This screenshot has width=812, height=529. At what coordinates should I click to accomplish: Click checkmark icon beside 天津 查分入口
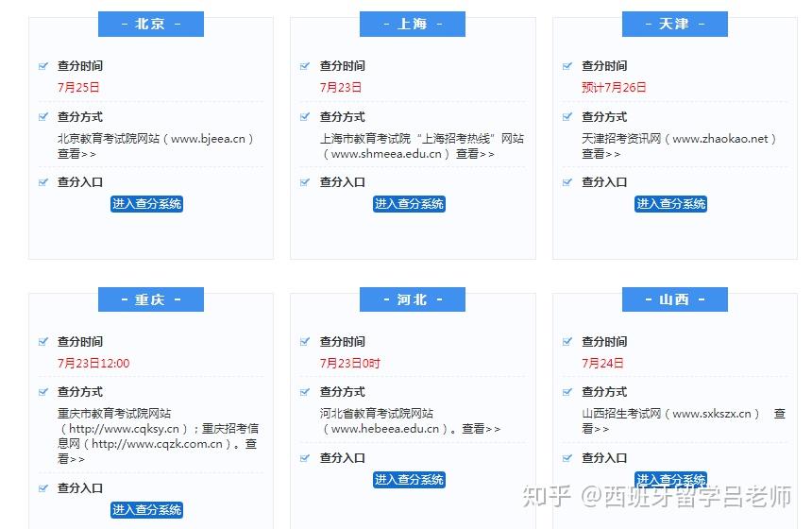567,182
